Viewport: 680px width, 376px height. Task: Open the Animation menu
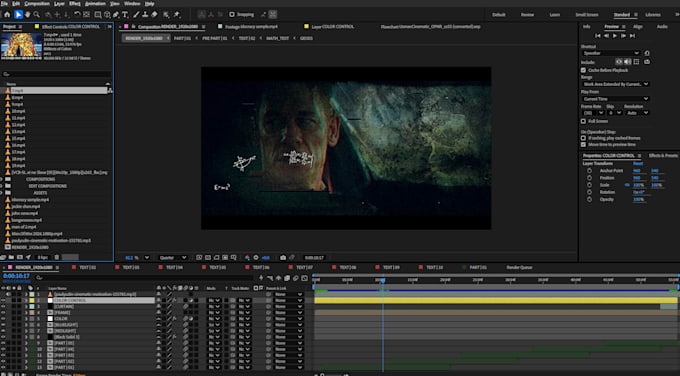[x=95, y=3]
